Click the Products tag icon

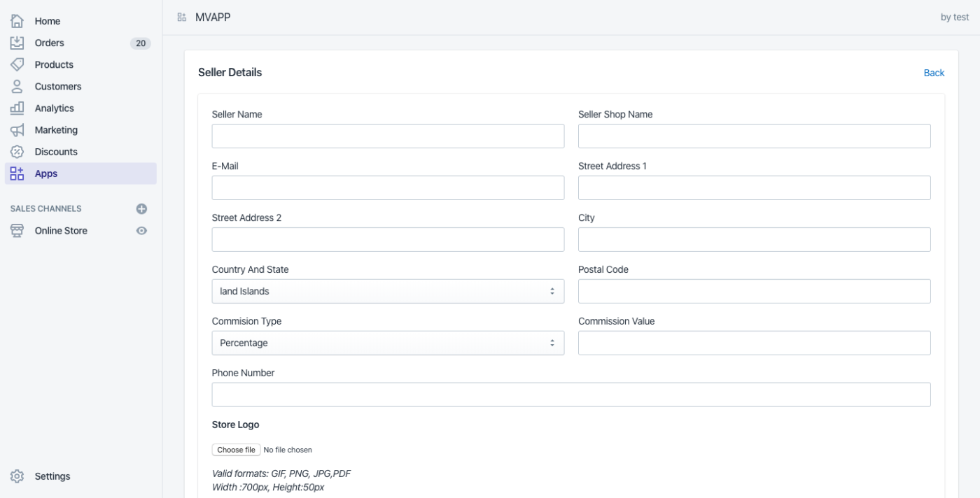coord(17,64)
